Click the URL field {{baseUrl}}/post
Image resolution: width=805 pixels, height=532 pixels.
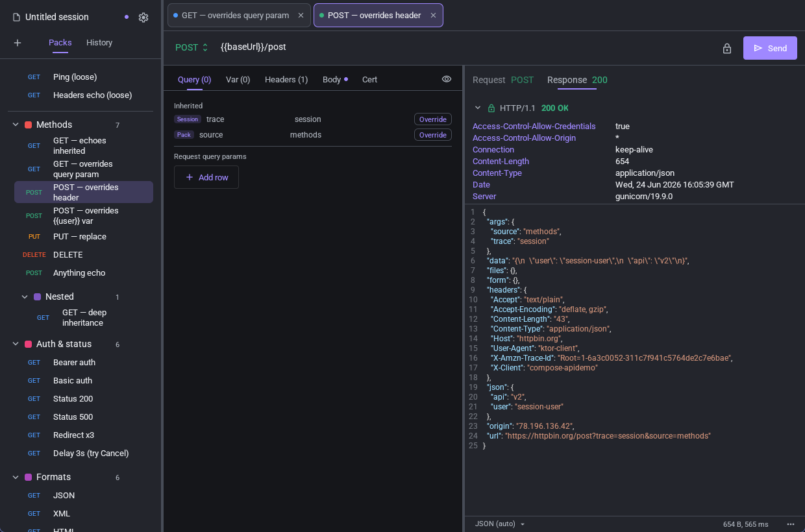coord(253,47)
